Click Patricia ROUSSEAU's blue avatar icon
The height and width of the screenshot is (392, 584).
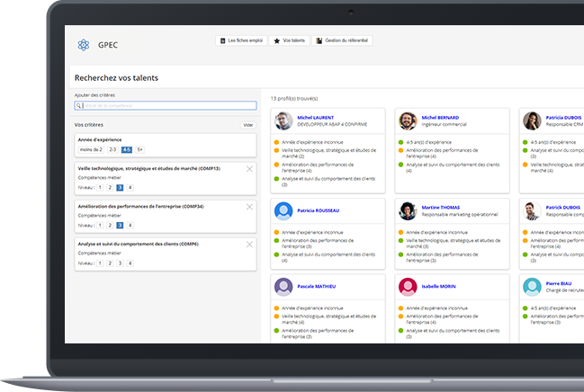[x=283, y=210]
